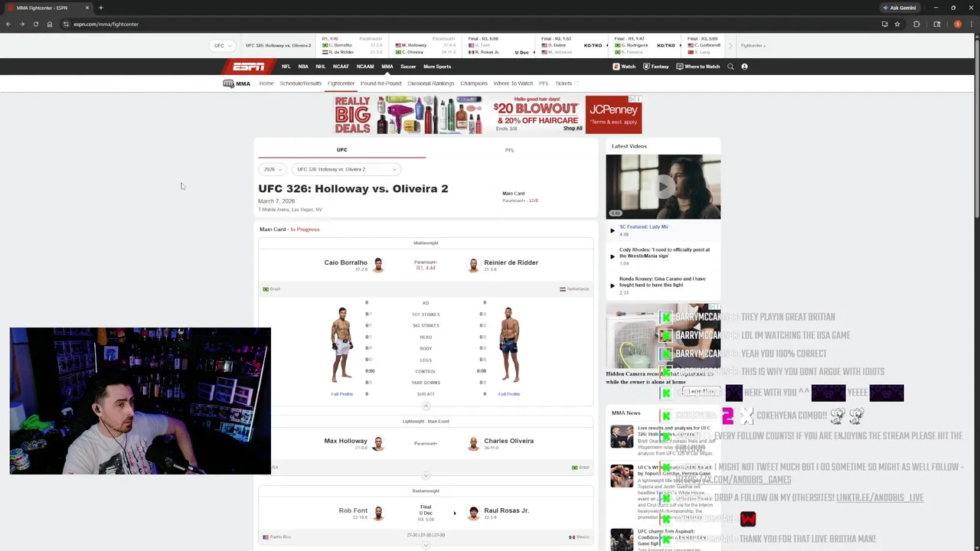Click the browser home button

point(50,24)
